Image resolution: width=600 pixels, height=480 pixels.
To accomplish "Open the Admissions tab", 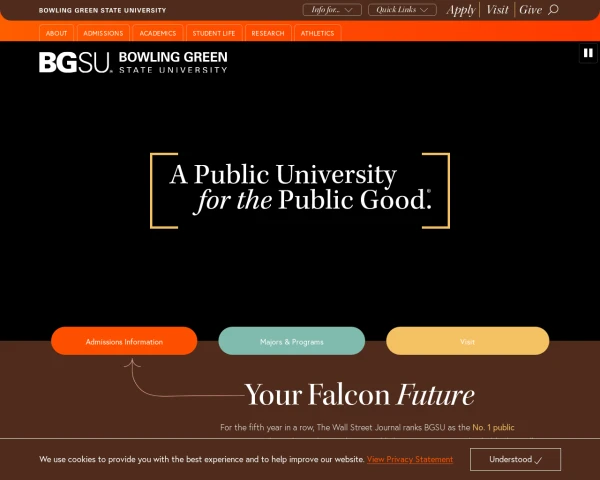I will coord(103,33).
